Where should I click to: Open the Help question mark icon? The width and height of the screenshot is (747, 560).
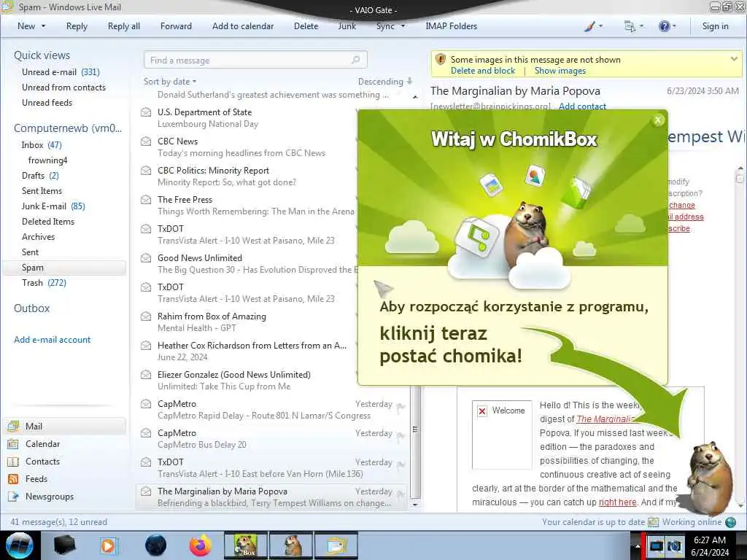tap(664, 26)
